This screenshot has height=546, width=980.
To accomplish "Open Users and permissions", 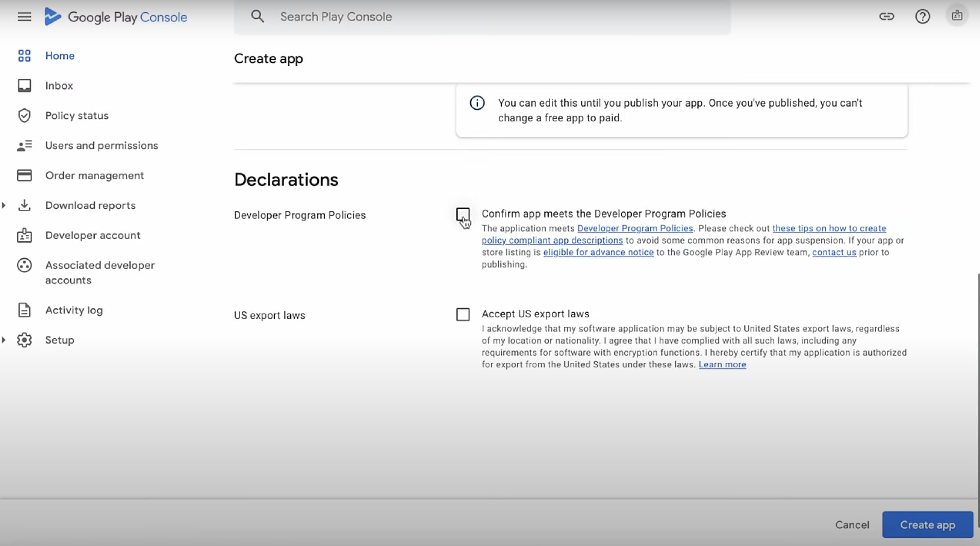I will click(102, 146).
